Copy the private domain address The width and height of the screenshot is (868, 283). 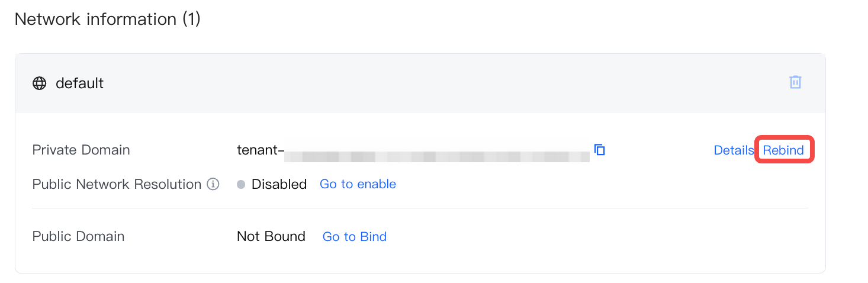tap(600, 150)
